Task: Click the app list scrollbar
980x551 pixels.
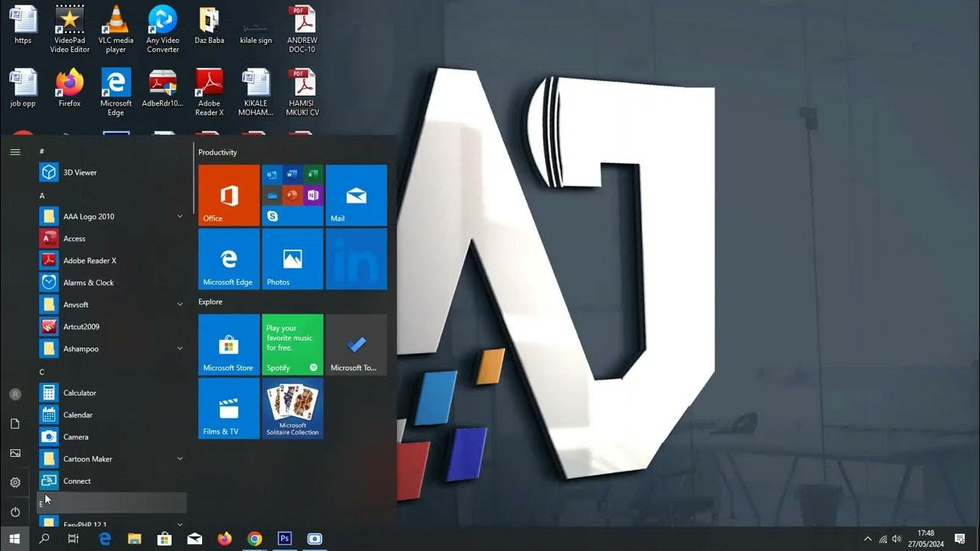Action: pos(194,178)
